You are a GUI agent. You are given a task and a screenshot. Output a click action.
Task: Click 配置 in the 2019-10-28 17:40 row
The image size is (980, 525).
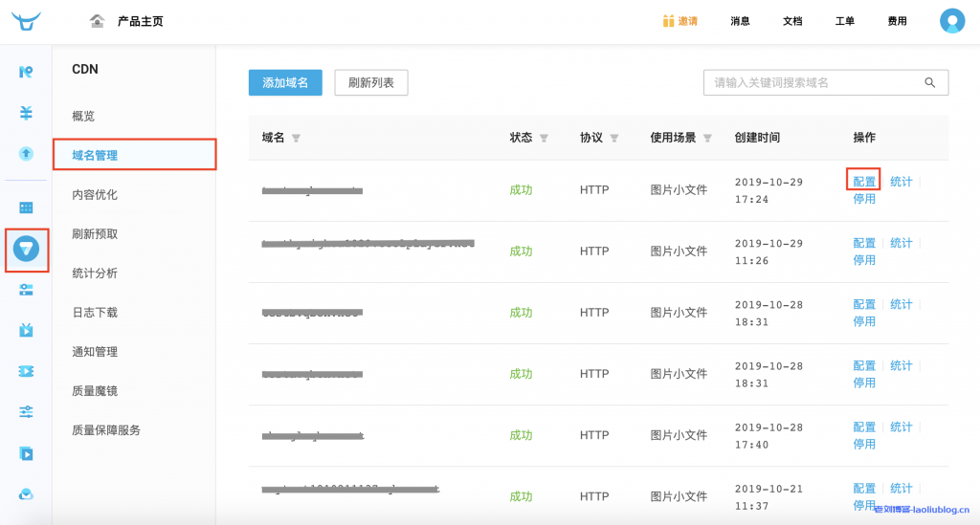(x=864, y=427)
